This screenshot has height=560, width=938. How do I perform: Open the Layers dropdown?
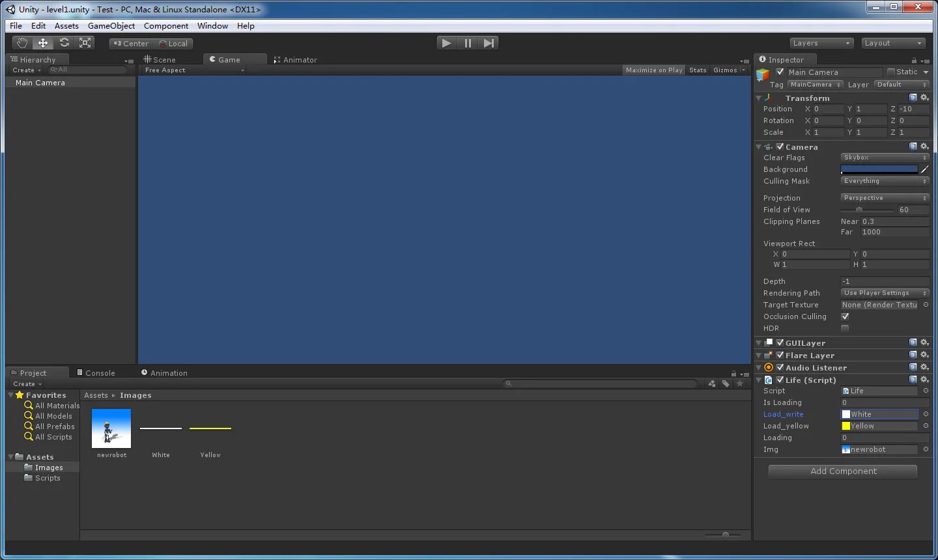point(821,43)
